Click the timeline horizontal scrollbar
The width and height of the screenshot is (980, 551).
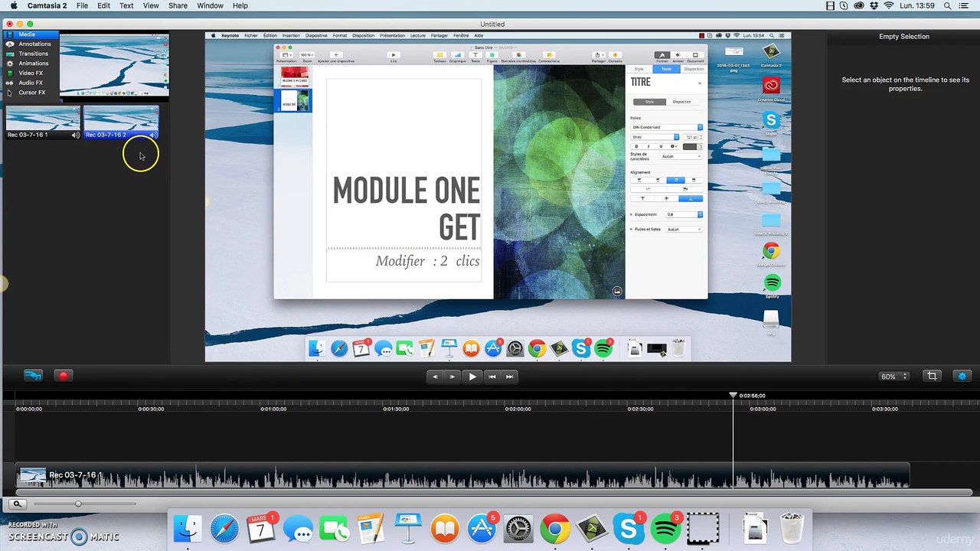pyautogui.click(x=495, y=491)
